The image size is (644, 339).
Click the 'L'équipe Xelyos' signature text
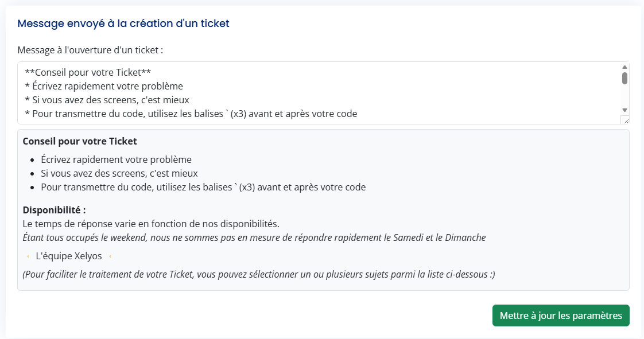click(69, 256)
